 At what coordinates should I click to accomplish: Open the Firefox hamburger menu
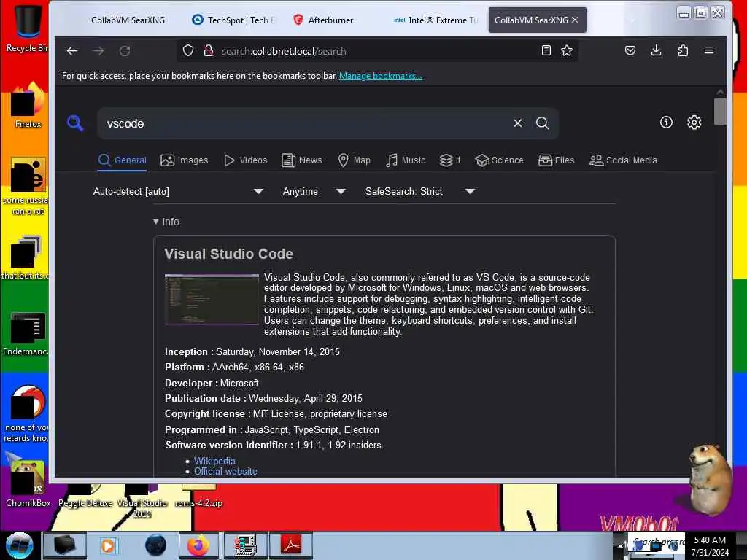[709, 50]
